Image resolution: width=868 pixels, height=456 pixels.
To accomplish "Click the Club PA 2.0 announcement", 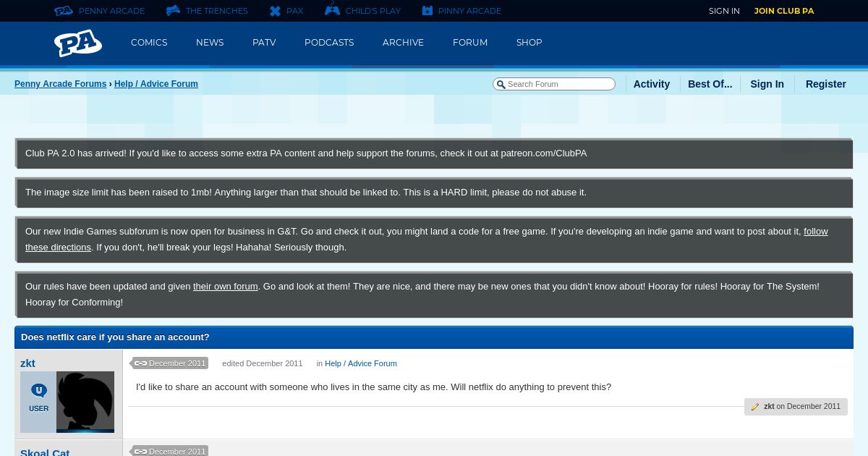I will click(434, 153).
